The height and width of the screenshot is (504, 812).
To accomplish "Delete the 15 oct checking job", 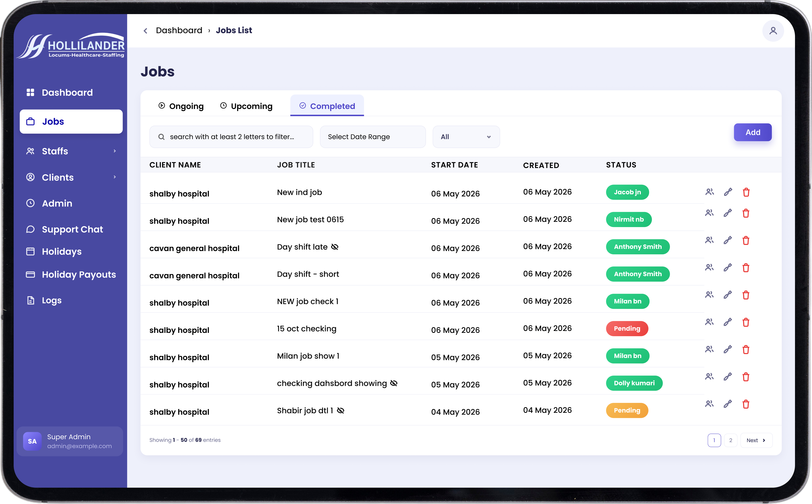I will [746, 322].
